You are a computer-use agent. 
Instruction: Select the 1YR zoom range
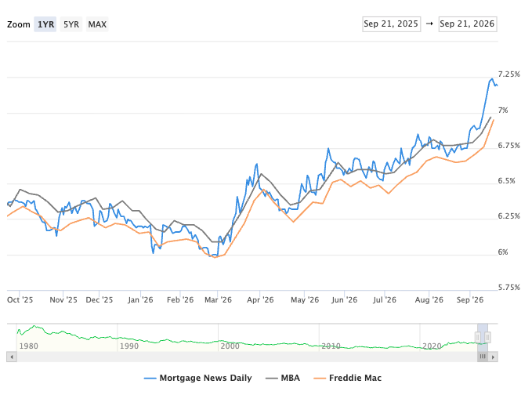(x=45, y=24)
